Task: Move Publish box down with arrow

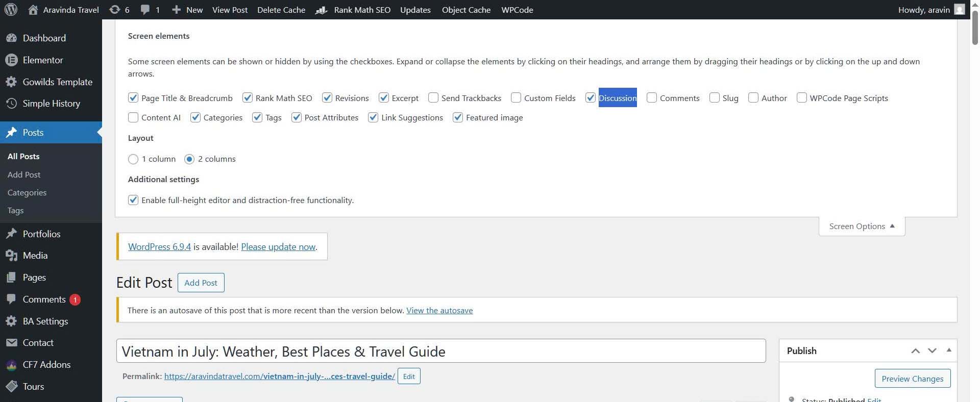Action: [x=932, y=351]
